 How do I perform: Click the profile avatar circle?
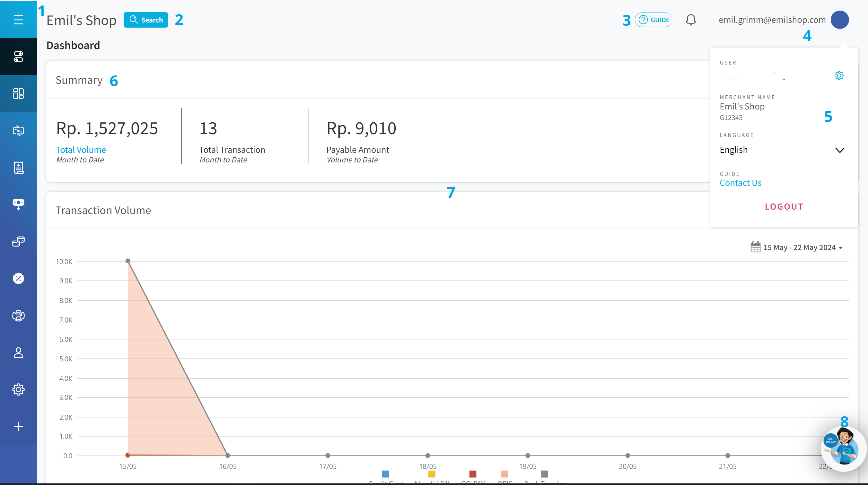click(839, 20)
